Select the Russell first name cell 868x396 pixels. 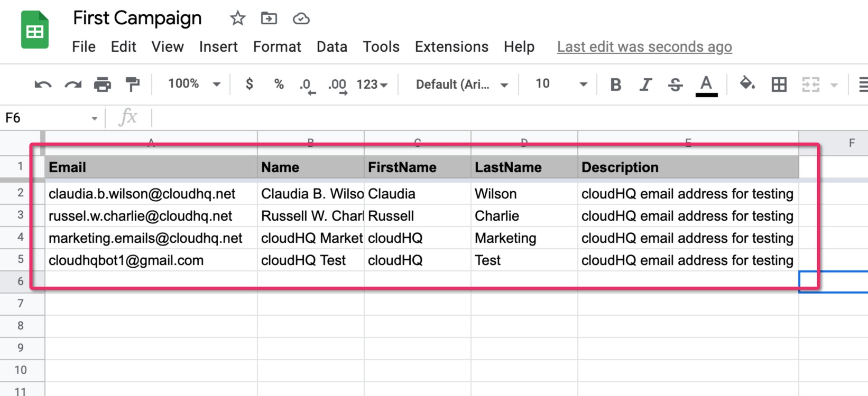418,216
